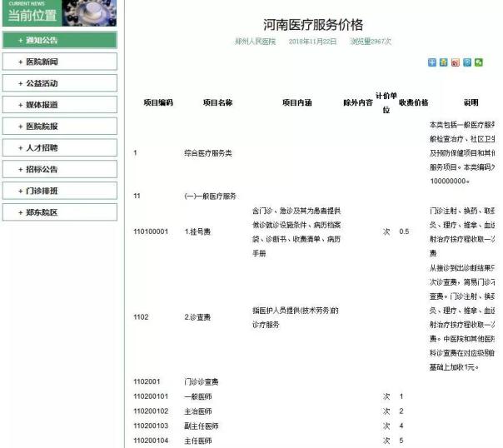
Task: Click the blue plus more-share icon
Action: coord(432,62)
